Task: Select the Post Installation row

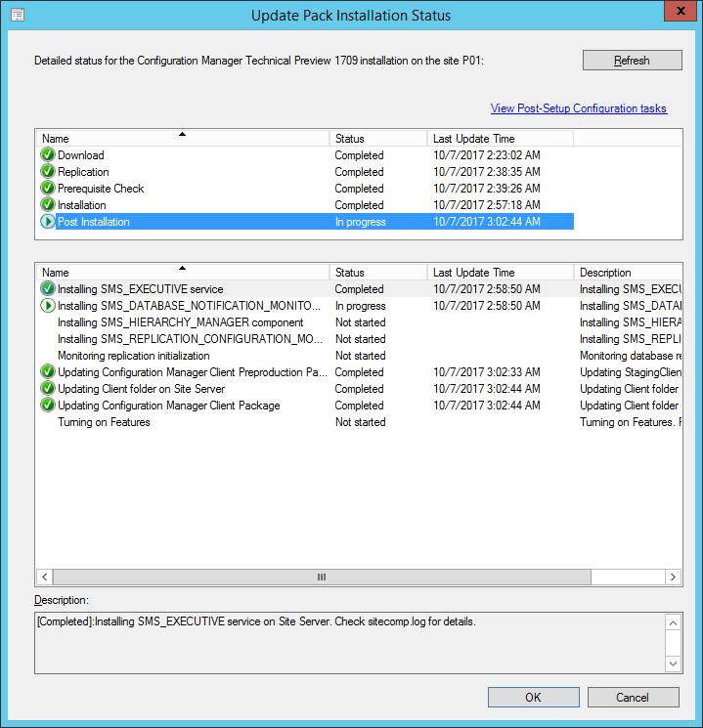Action: [x=307, y=222]
